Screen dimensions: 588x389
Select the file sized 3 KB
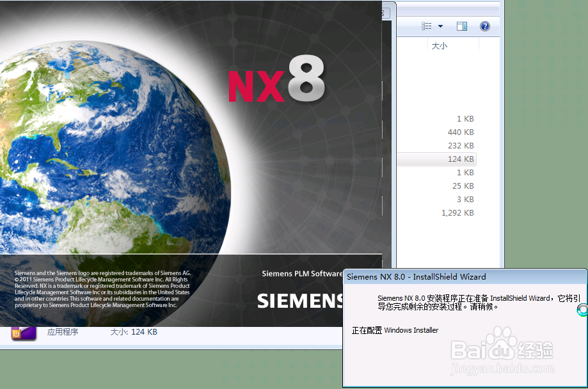coord(465,199)
